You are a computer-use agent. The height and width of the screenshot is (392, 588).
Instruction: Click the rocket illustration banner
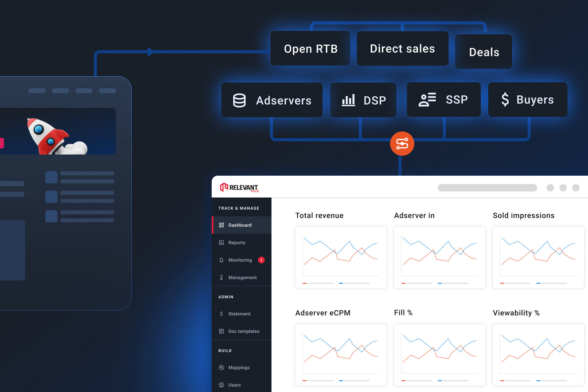coord(58,131)
